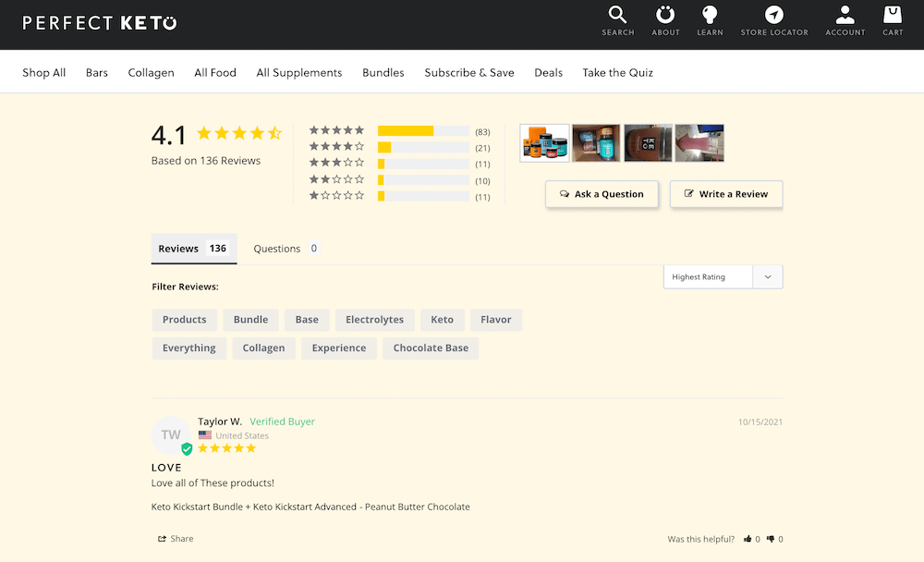This screenshot has height=562, width=924.
Task: Filter by 1-star rating bar
Action: 423,196
